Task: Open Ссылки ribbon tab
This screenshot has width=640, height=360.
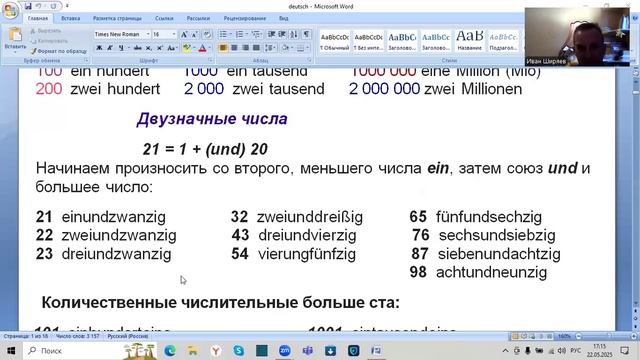Action: pyautogui.click(x=164, y=18)
